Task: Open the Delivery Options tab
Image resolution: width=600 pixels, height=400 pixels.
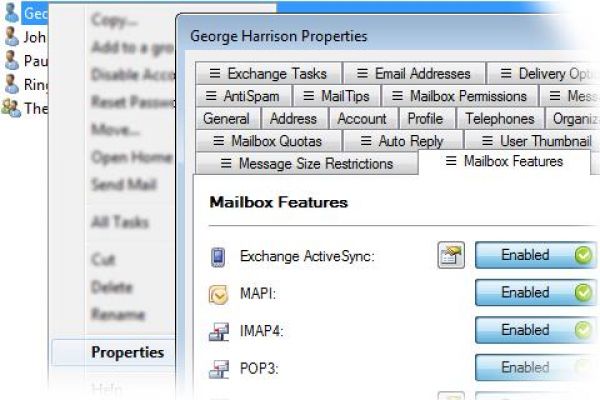Action: (543, 73)
